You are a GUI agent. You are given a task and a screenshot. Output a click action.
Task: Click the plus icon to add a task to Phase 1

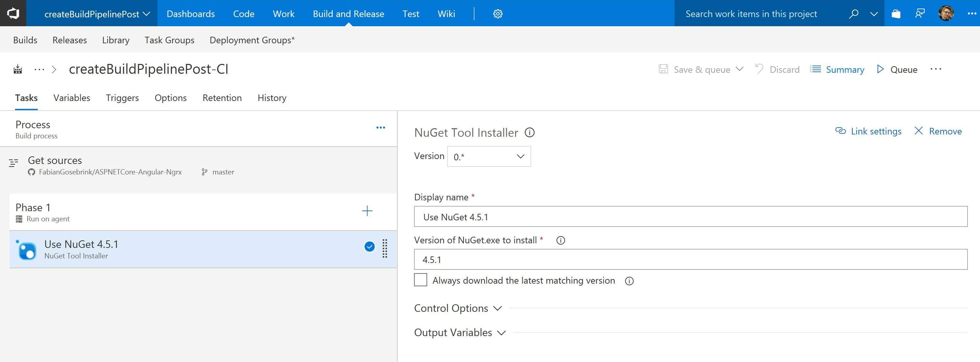coord(367,211)
